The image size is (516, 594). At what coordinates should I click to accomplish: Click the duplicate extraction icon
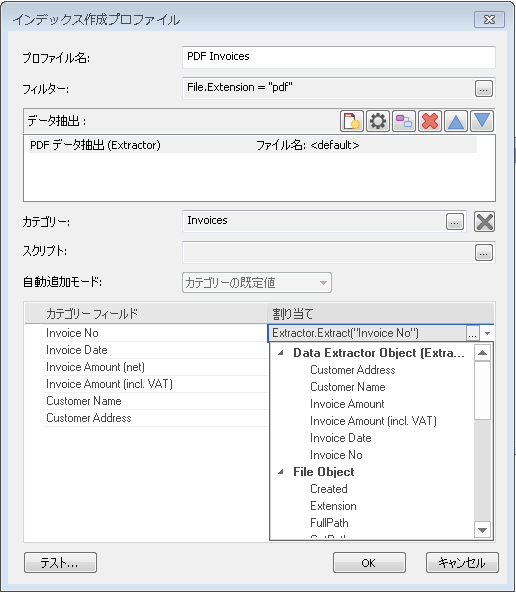(x=404, y=121)
